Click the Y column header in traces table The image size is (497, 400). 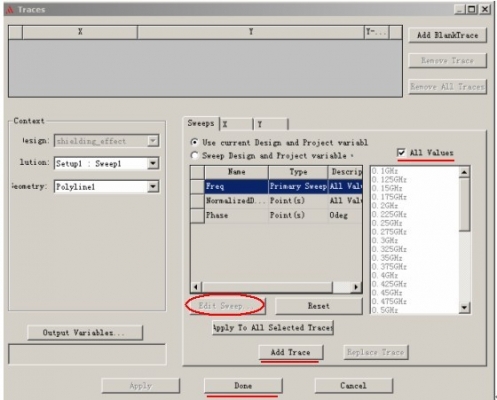[251, 32]
